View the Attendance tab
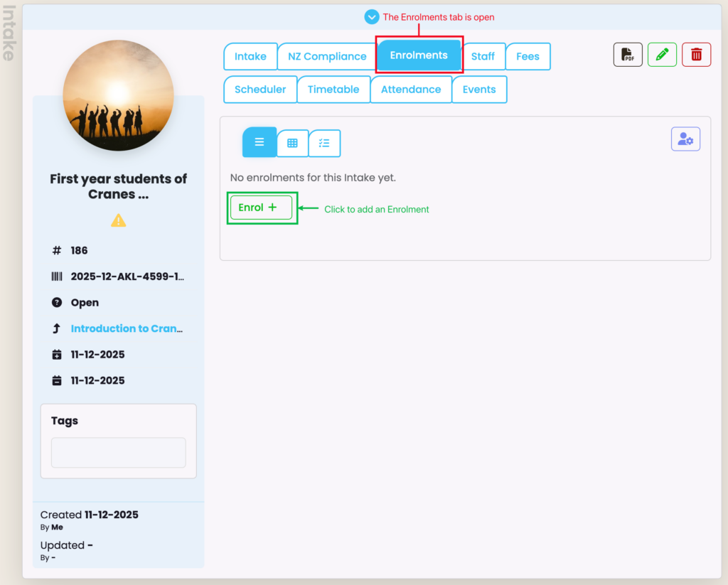The width and height of the screenshot is (728, 585). click(411, 90)
